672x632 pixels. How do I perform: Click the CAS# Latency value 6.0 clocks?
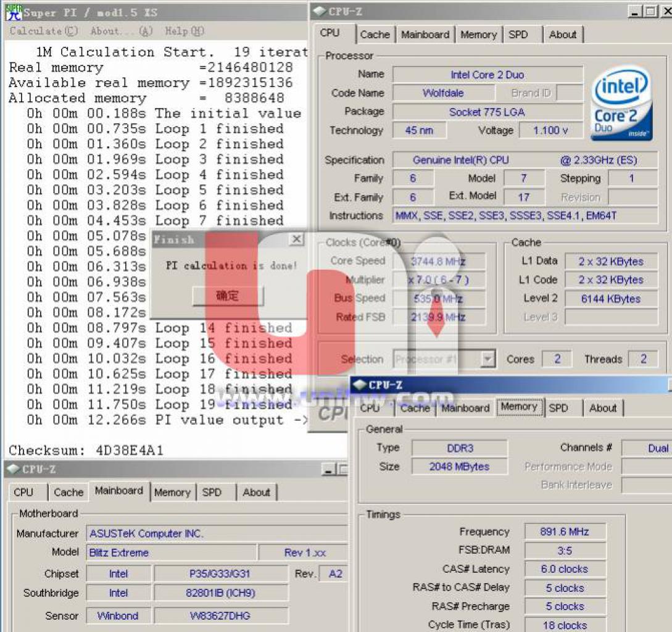coord(565,569)
